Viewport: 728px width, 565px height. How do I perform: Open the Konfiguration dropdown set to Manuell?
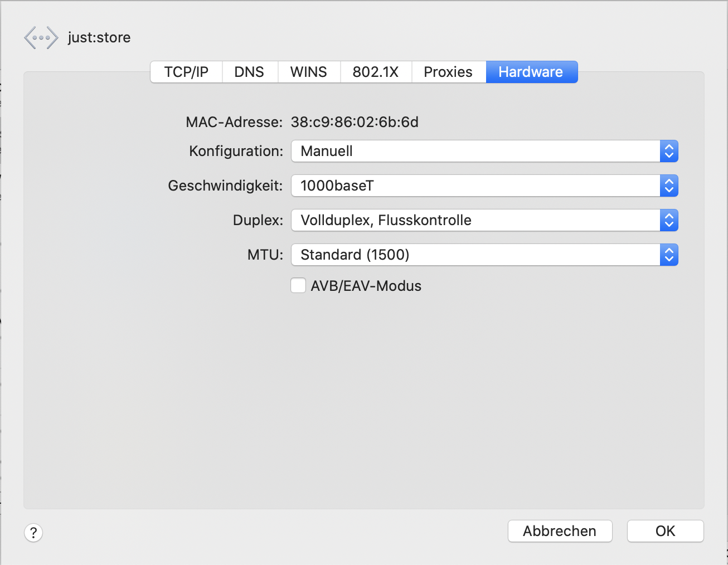[x=484, y=151]
